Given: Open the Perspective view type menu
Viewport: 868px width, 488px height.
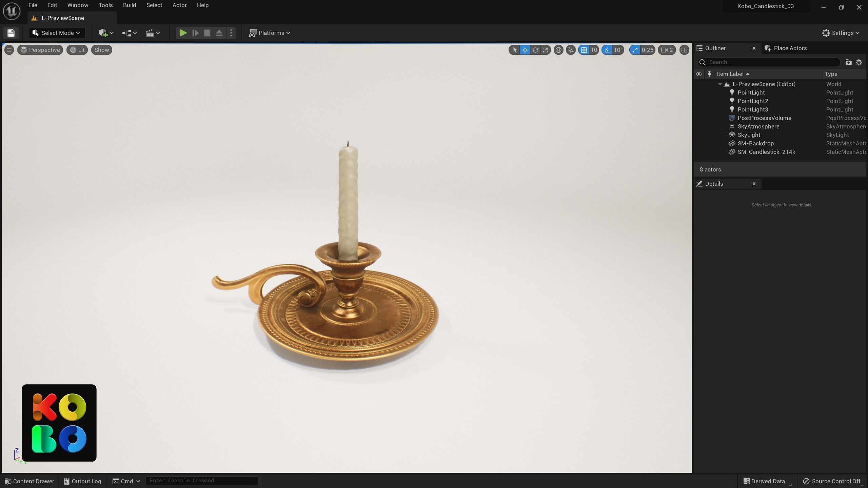Looking at the screenshot, I should click(40, 50).
